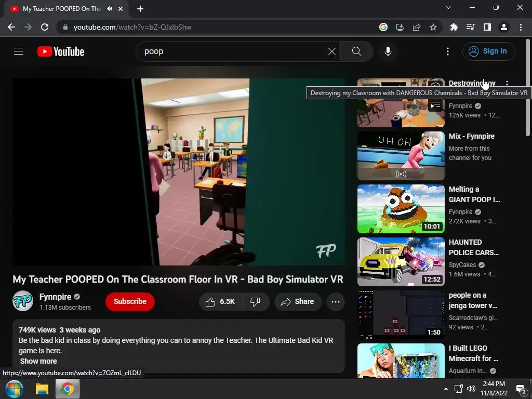Open 'Mix - Fynnpire' title link
Viewport: 532px width, 399px height.
click(472, 137)
